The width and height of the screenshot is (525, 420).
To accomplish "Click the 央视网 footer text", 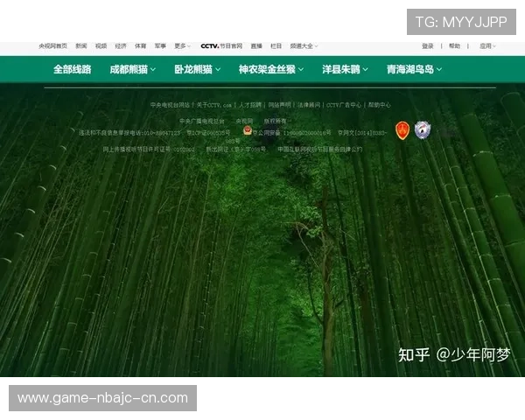I will point(244,121).
